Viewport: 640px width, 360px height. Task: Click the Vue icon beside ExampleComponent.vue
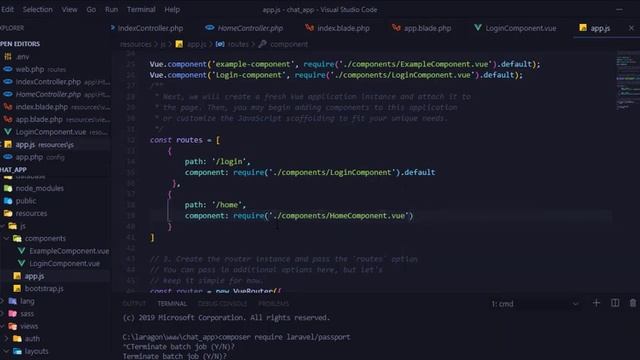coord(22,251)
